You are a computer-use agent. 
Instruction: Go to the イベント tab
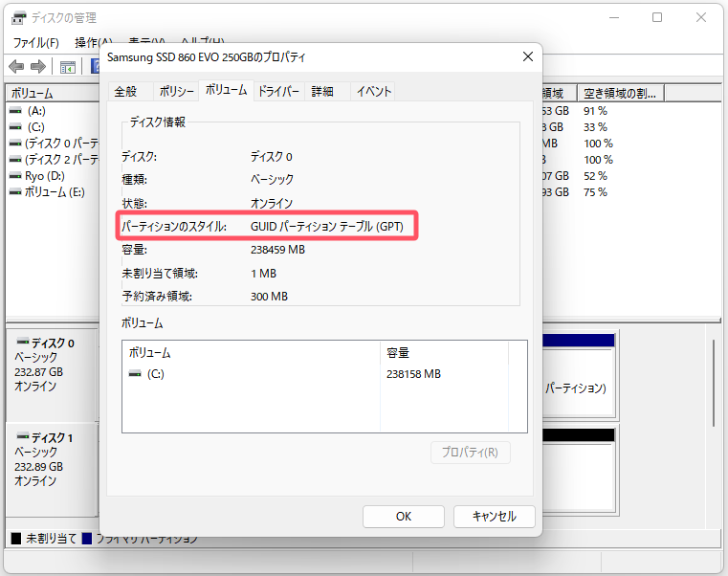coord(373,92)
